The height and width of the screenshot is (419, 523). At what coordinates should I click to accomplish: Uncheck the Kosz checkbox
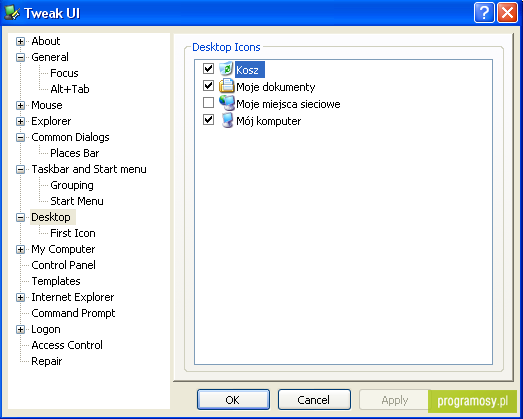coord(208,68)
